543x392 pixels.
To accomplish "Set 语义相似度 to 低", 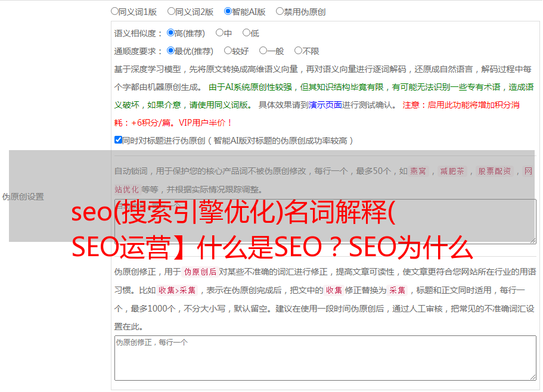I will [246, 33].
